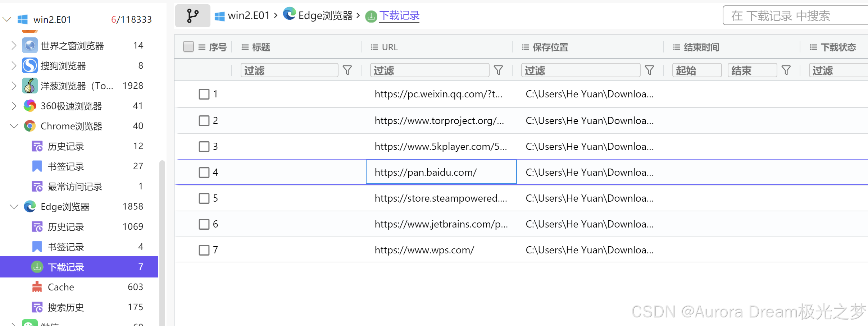Open the 结束时间 column menu icon

[677, 47]
